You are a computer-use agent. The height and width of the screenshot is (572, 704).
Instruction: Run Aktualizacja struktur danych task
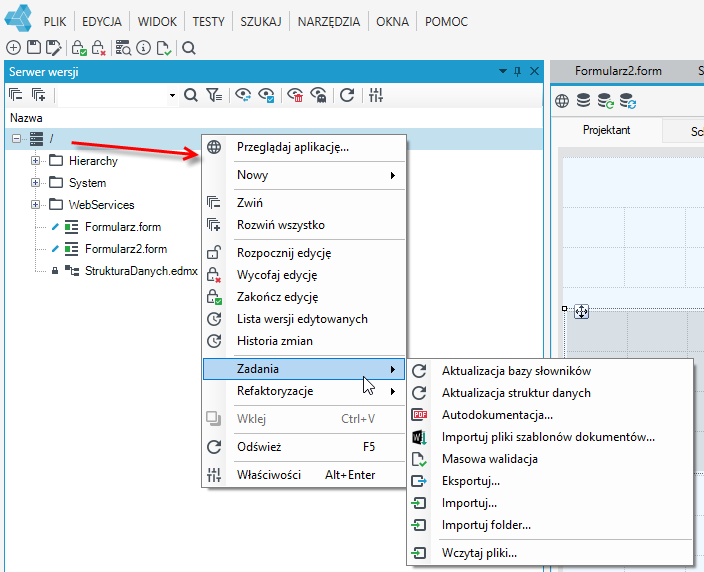point(550,393)
